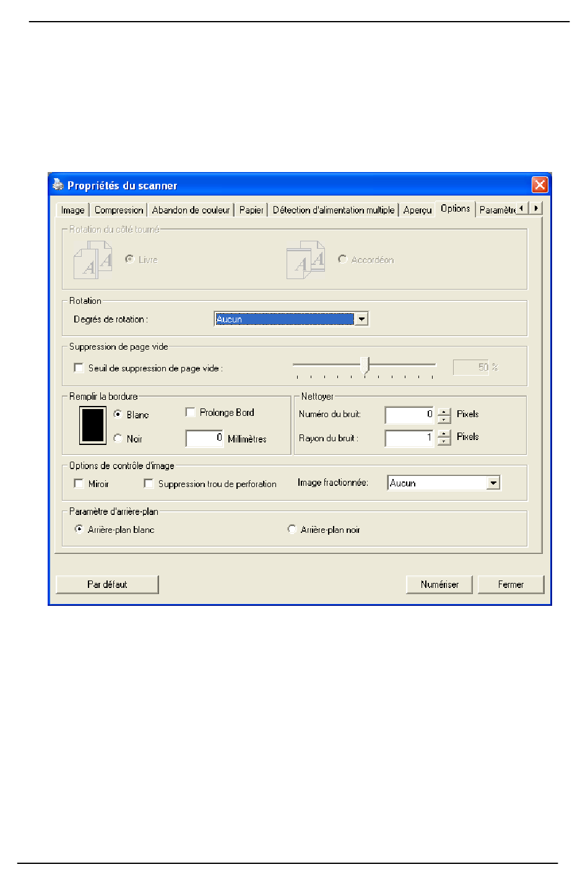This screenshot has width=588, height=880.
Task: Click the Rayon du bruit input field
Action: [x=409, y=438]
